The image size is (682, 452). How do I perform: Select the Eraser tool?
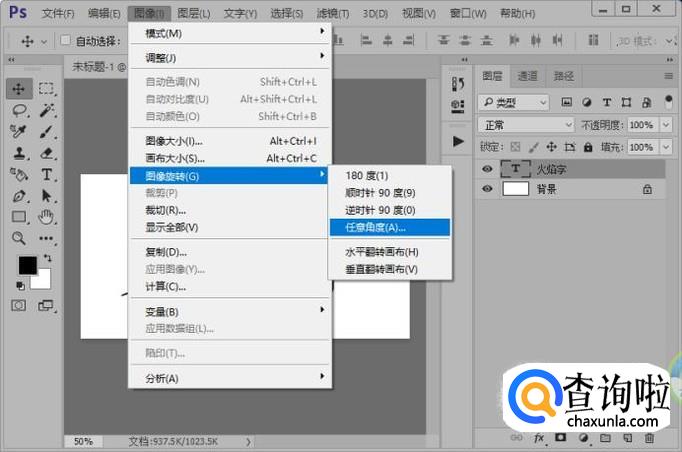[46, 153]
